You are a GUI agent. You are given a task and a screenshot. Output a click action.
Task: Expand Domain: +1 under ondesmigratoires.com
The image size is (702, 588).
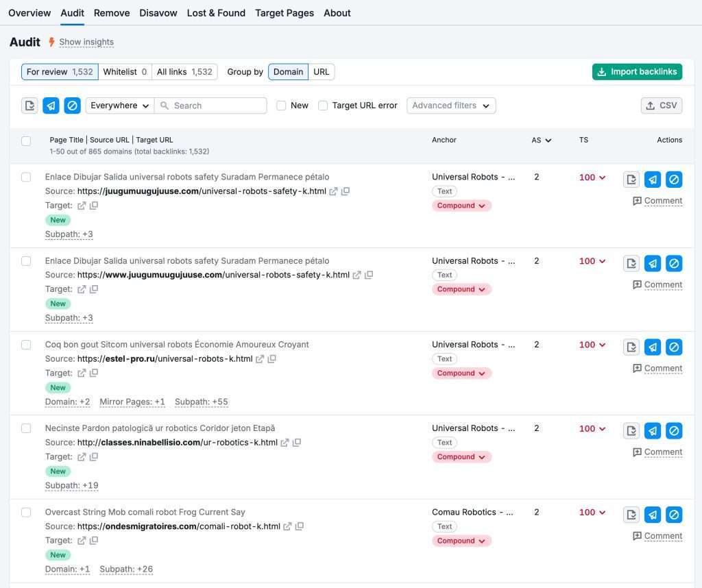pos(67,569)
